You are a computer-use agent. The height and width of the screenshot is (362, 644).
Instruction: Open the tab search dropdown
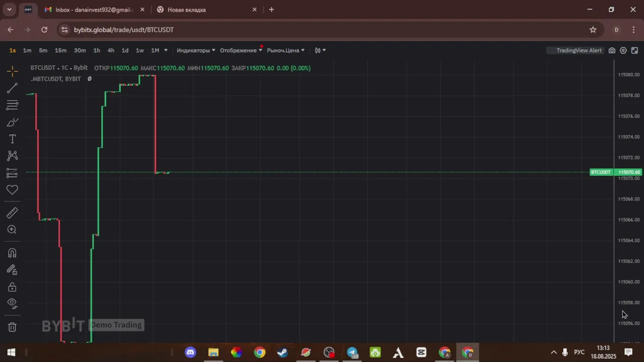coord(9,10)
